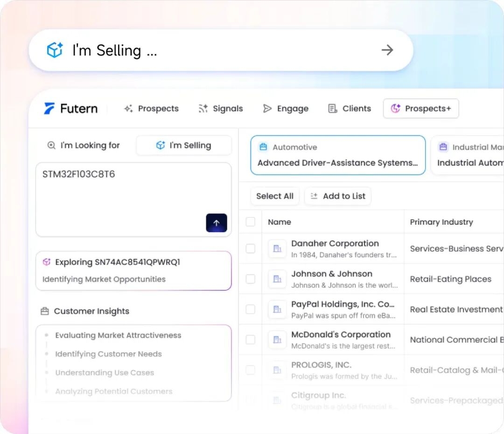Screen dimensions: 504x434
Task: Toggle the header select-all checkbox
Action: (x=251, y=222)
